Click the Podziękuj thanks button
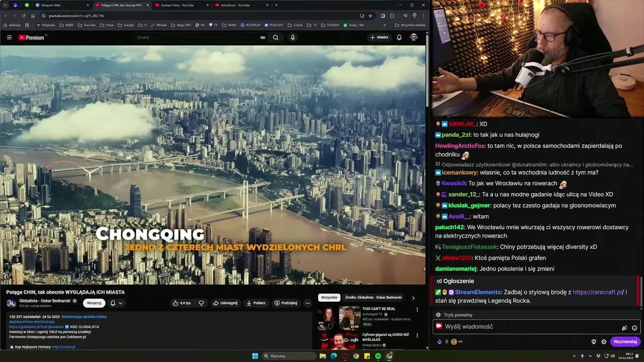Screen dimensions: 644x362 point(286,303)
